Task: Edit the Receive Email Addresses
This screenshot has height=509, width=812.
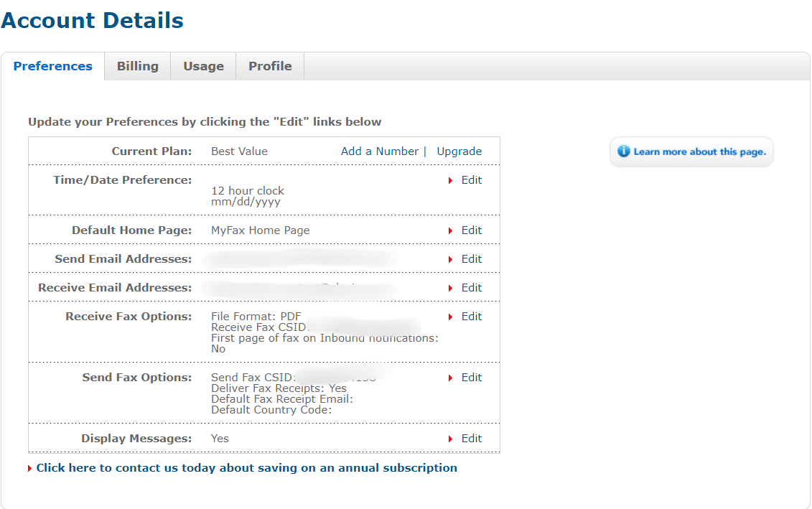Action: pos(472,287)
